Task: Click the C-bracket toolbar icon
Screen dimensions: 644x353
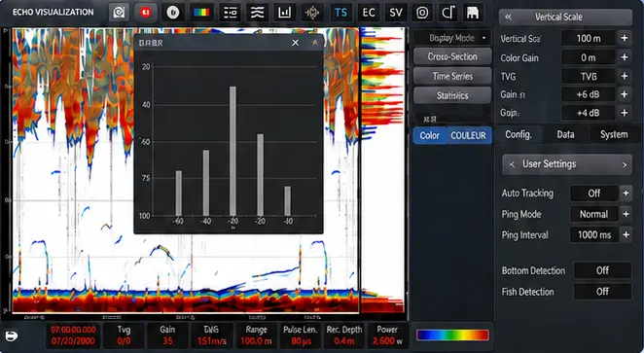Action: [448, 13]
